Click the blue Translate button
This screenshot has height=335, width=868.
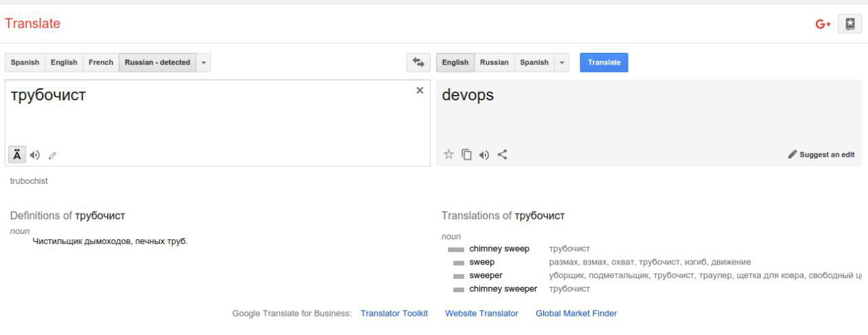(x=604, y=62)
